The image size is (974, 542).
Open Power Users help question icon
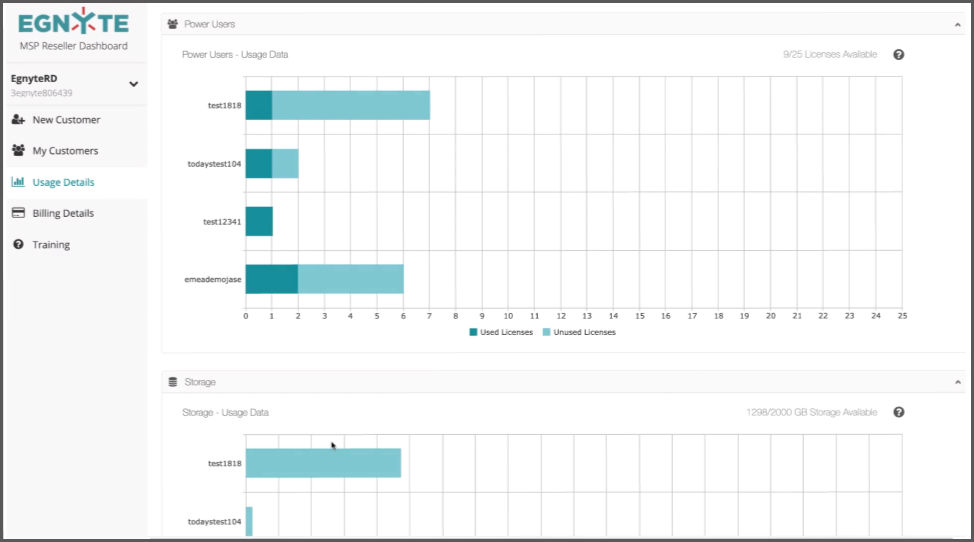(x=898, y=55)
